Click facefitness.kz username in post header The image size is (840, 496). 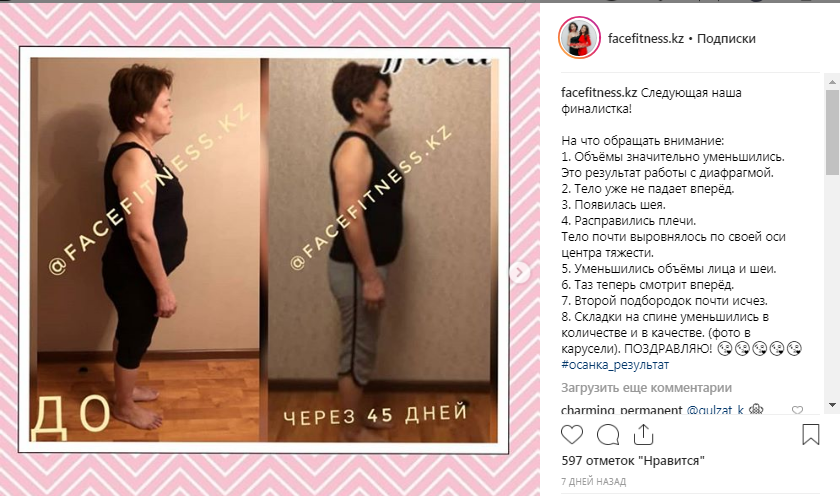pyautogui.click(x=646, y=39)
